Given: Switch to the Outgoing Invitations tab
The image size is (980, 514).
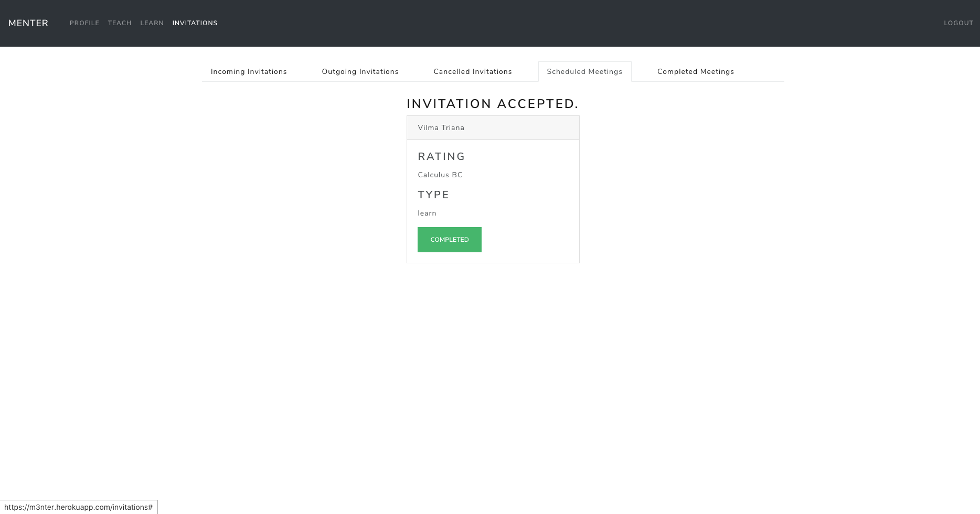Looking at the screenshot, I should pos(360,71).
